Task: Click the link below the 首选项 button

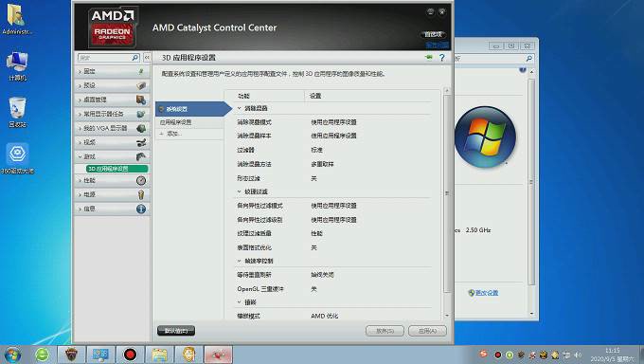Action: (437, 45)
